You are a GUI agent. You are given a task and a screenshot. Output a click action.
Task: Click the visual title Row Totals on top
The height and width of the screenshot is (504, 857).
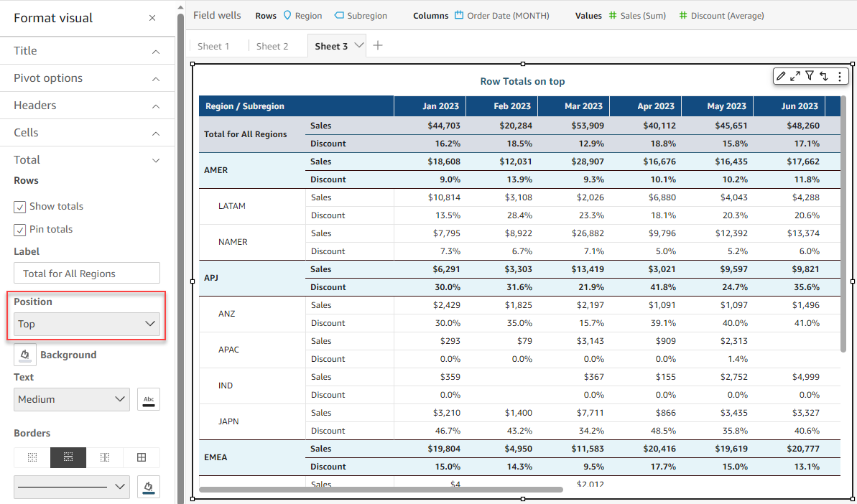(522, 81)
